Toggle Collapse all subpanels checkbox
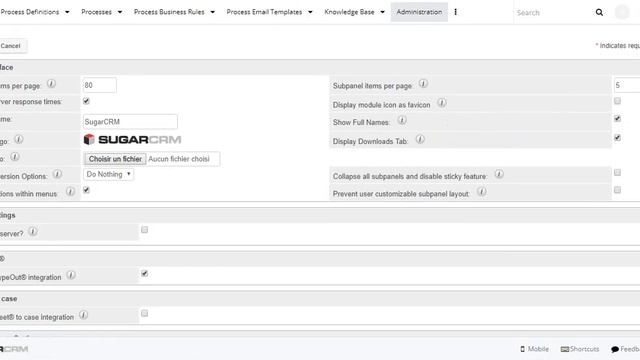 tap(618, 173)
